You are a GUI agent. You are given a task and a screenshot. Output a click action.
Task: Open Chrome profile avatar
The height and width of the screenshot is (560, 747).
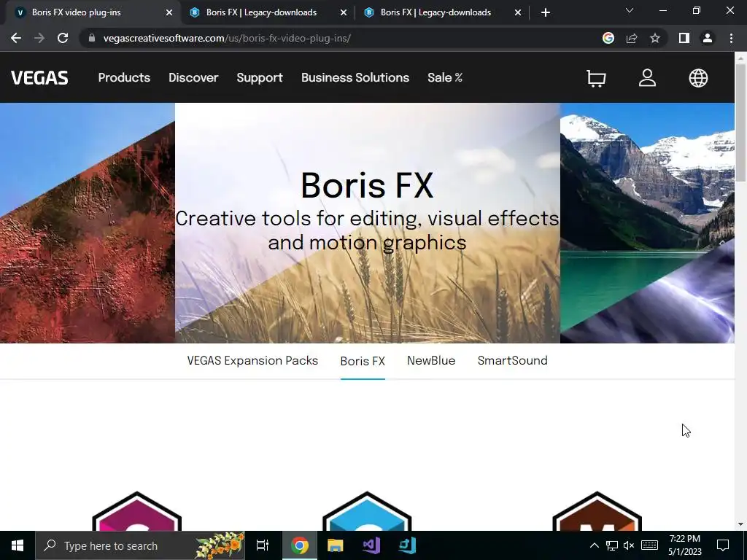pyautogui.click(x=708, y=38)
